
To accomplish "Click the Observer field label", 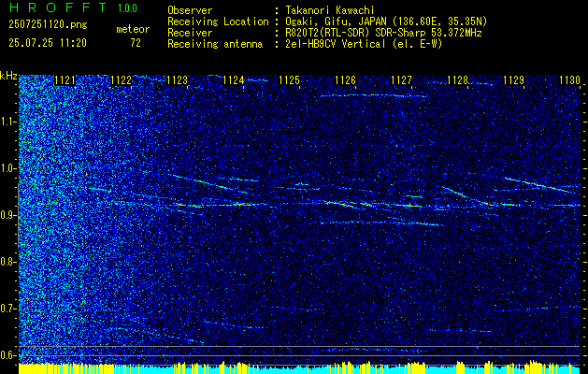I will pos(190,10).
